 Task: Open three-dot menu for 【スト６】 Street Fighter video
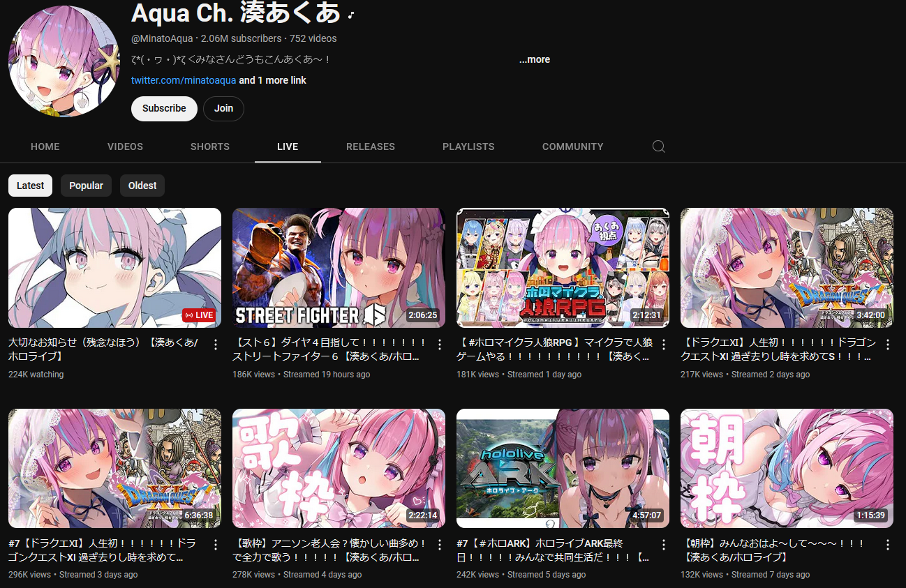pyautogui.click(x=440, y=345)
